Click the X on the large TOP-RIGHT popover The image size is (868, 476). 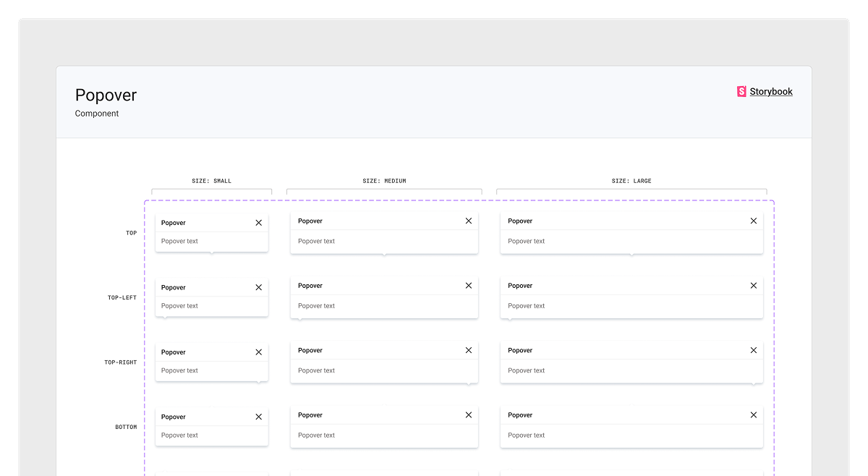pyautogui.click(x=754, y=350)
